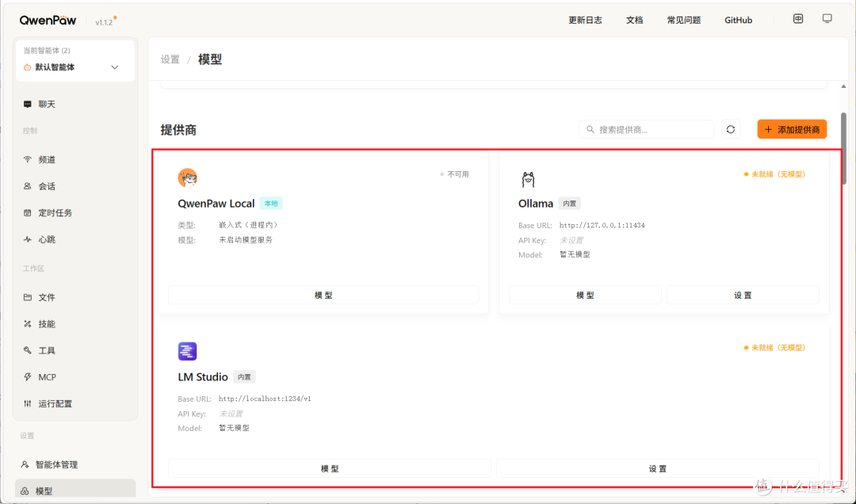
Task: Click the 添加提供商 button
Action: coord(792,129)
